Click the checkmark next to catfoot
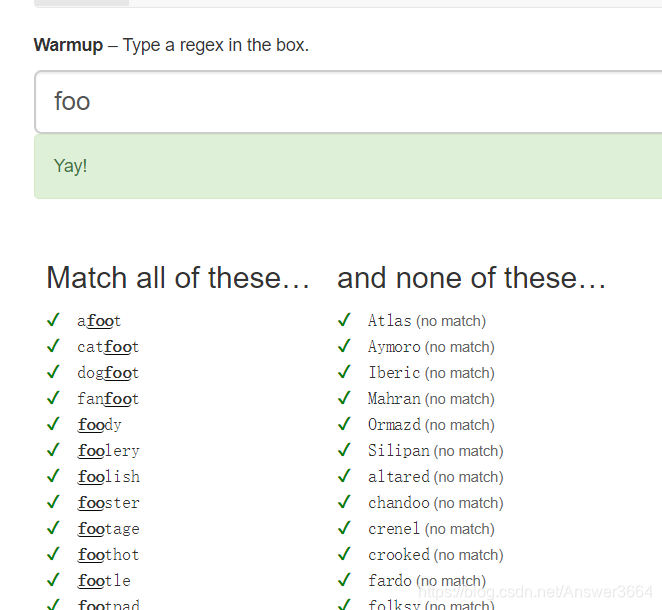Image resolution: width=662 pixels, height=610 pixels. pos(54,346)
